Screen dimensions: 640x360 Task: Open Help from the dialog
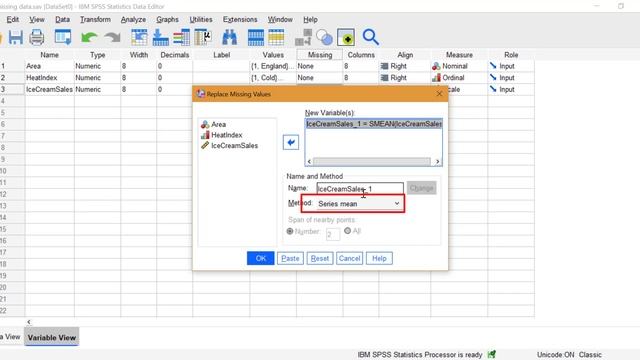click(x=379, y=258)
